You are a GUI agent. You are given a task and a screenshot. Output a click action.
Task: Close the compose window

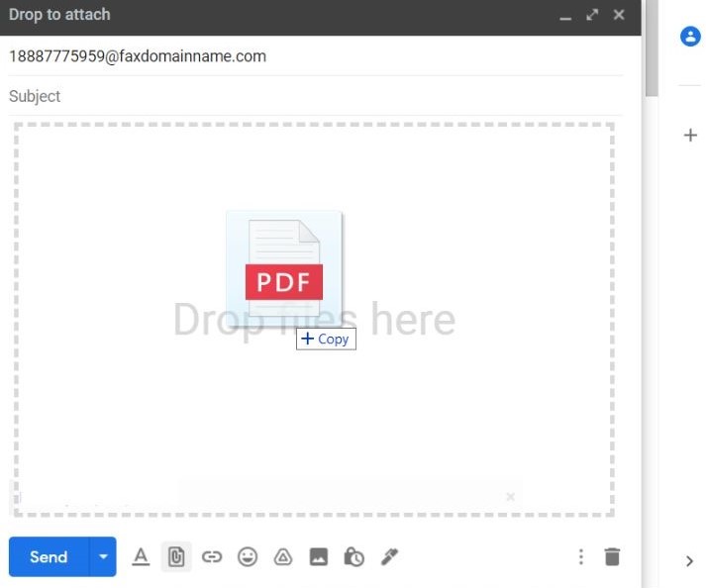click(619, 15)
